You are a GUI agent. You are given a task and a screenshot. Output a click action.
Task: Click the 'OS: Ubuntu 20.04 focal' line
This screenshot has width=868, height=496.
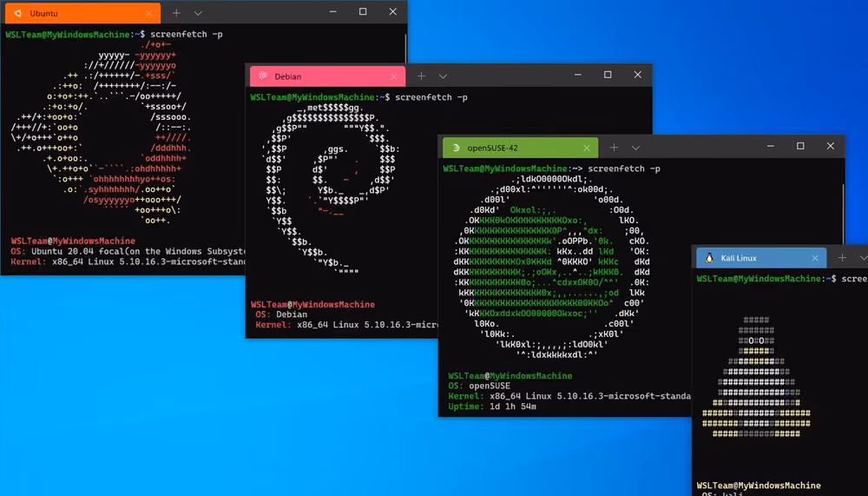pos(128,252)
